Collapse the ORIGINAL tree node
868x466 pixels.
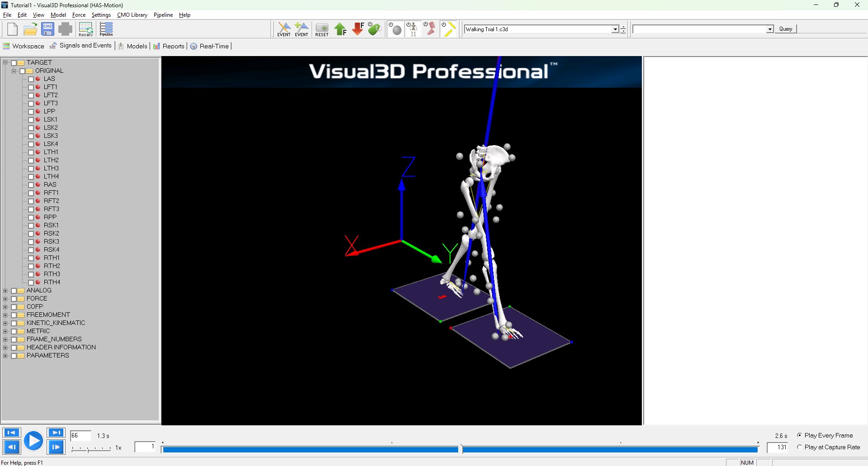(x=14, y=71)
